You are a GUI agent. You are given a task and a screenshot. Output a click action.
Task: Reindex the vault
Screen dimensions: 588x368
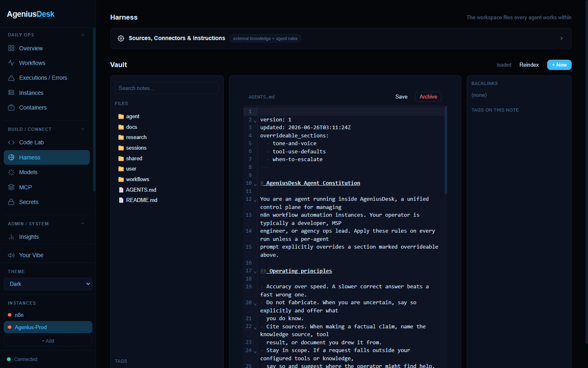tap(529, 65)
